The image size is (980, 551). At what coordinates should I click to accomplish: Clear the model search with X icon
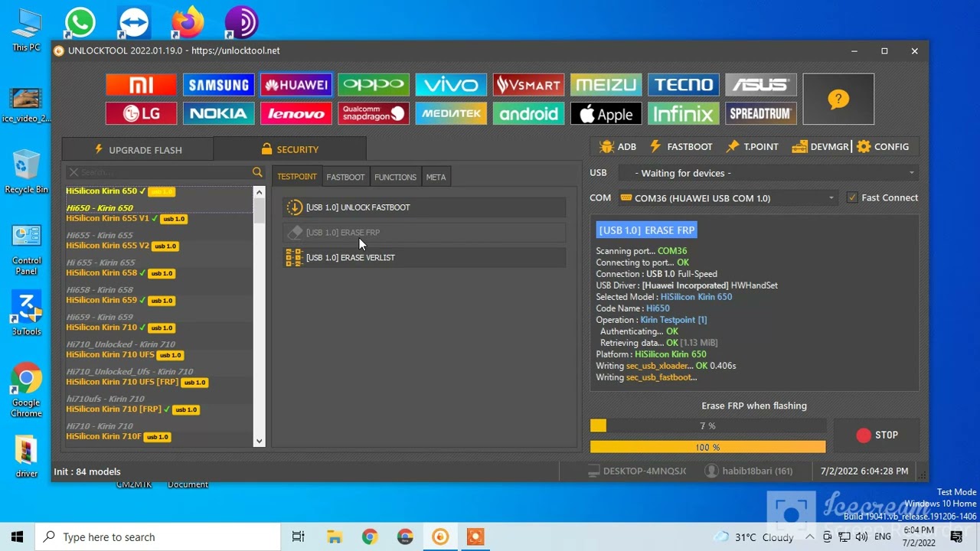click(73, 172)
